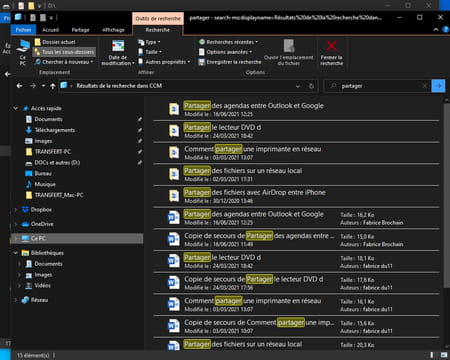450x360 pixels.
Task: Open folder 'Comment partager une imprimante en réseau'
Action: (x=296, y=153)
